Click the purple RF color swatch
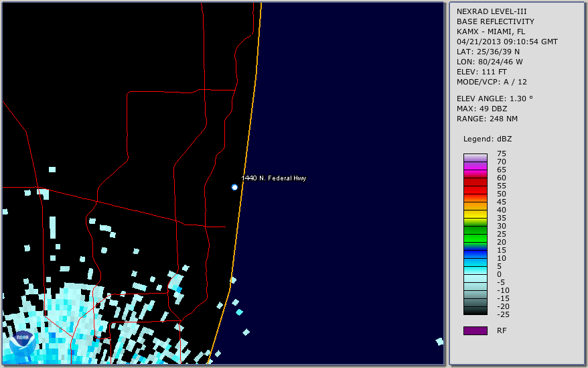The image size is (588, 368). tap(475, 330)
